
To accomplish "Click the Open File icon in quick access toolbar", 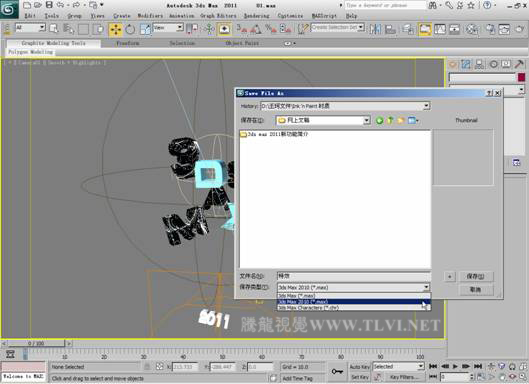I will point(38,5).
